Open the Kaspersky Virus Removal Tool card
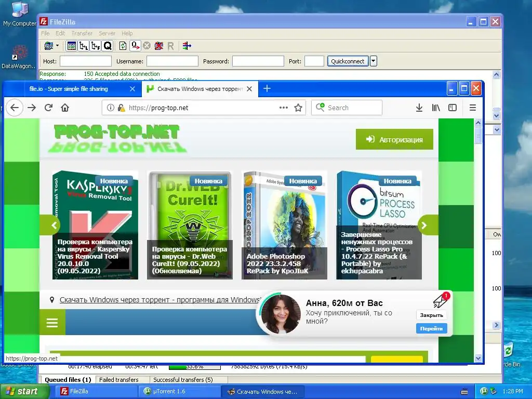The height and width of the screenshot is (399, 532). pyautogui.click(x=96, y=225)
